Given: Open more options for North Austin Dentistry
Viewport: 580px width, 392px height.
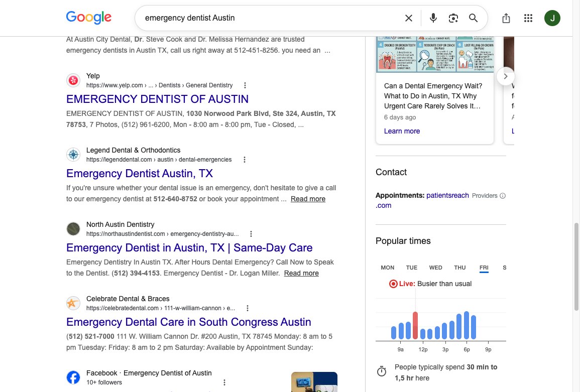Looking at the screenshot, I should coord(251,234).
